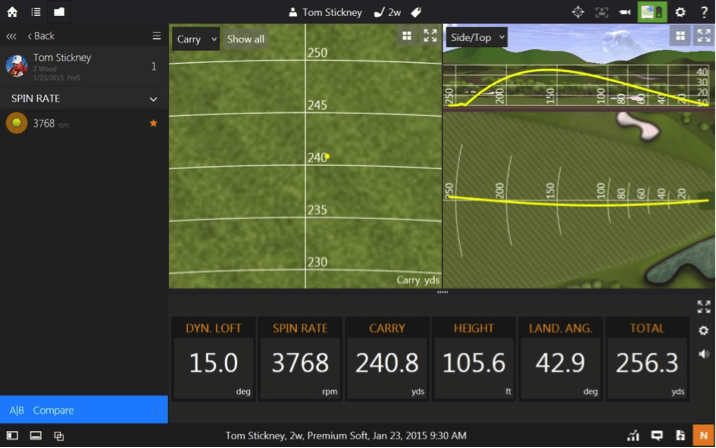Open the club tag icon
The width and height of the screenshot is (716, 448).
(416, 12)
